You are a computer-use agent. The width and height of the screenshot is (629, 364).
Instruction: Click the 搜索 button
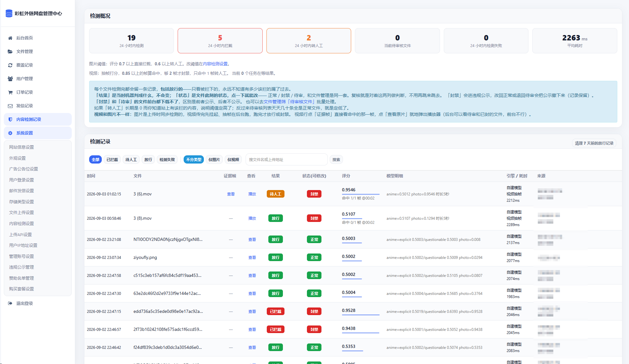click(336, 159)
